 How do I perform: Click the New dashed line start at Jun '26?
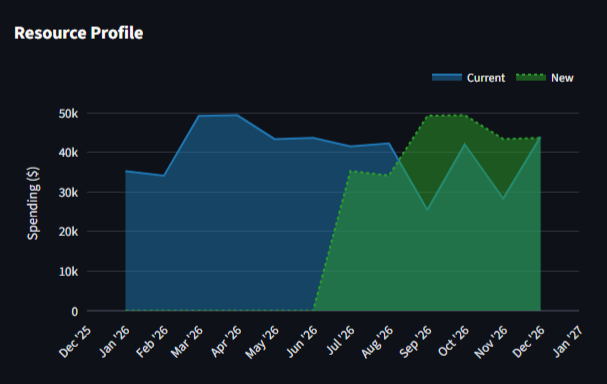[313, 310]
